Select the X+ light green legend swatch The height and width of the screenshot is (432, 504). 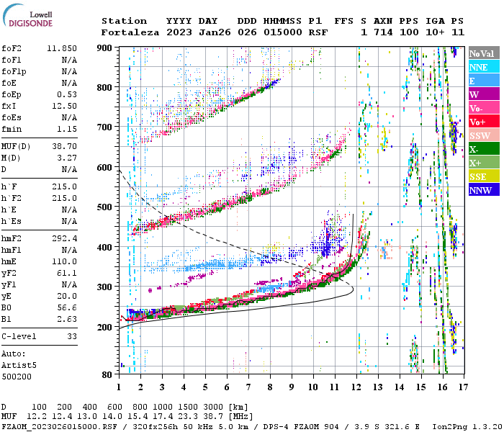pyautogui.click(x=484, y=163)
